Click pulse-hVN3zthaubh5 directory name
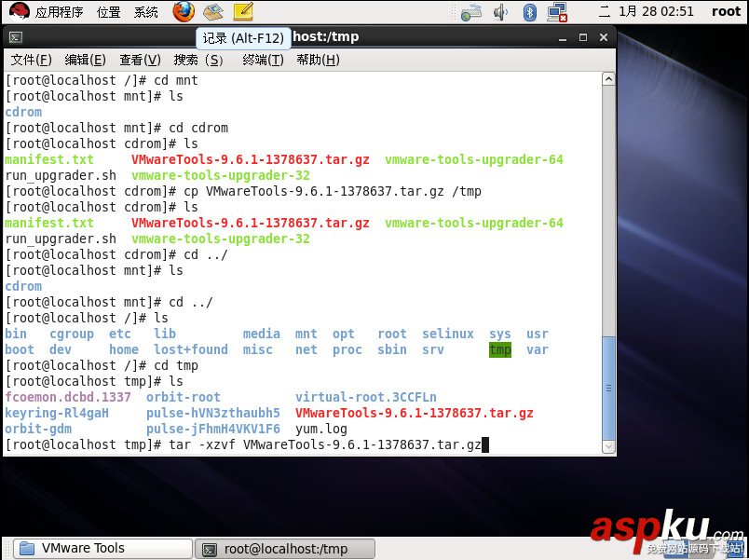The width and height of the screenshot is (749, 560). click(213, 414)
